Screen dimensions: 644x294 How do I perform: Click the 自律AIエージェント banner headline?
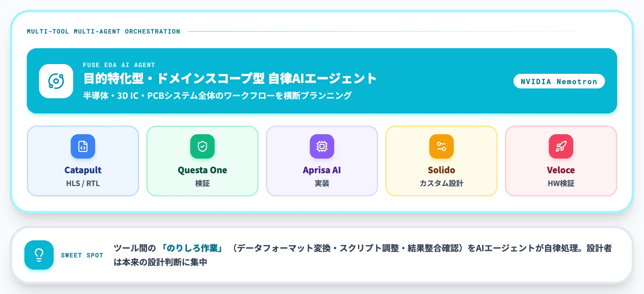pyautogui.click(x=230, y=78)
